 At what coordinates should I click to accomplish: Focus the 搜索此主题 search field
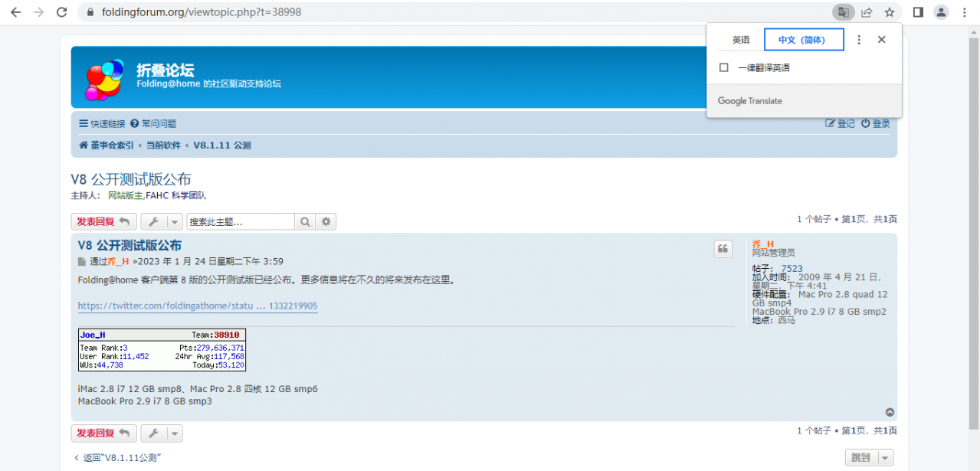click(241, 222)
